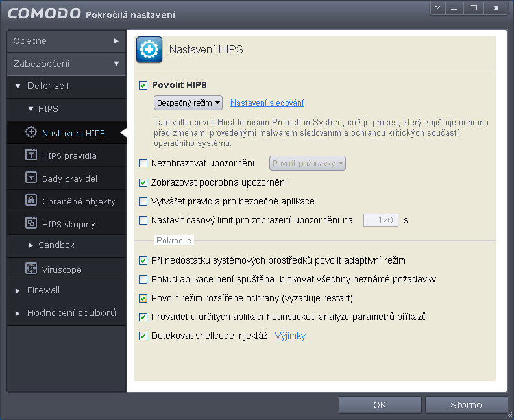
Task: Collapse the HIPS tree node
Action: pyautogui.click(x=31, y=109)
